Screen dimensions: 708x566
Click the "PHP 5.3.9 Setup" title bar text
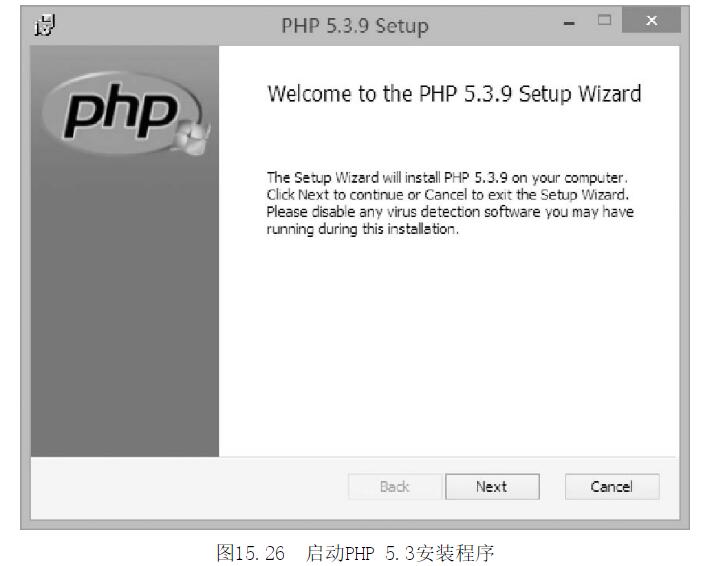tap(355, 25)
